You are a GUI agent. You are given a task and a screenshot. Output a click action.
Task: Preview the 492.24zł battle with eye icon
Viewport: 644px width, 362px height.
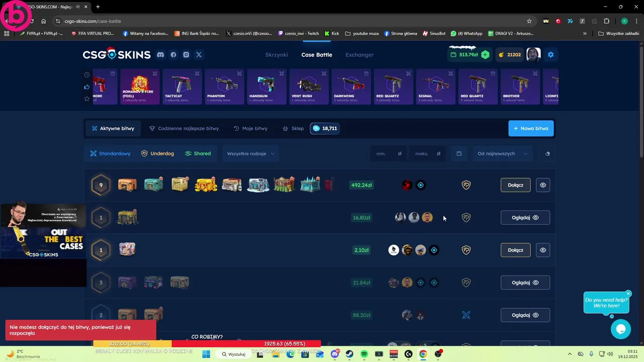pos(543,185)
